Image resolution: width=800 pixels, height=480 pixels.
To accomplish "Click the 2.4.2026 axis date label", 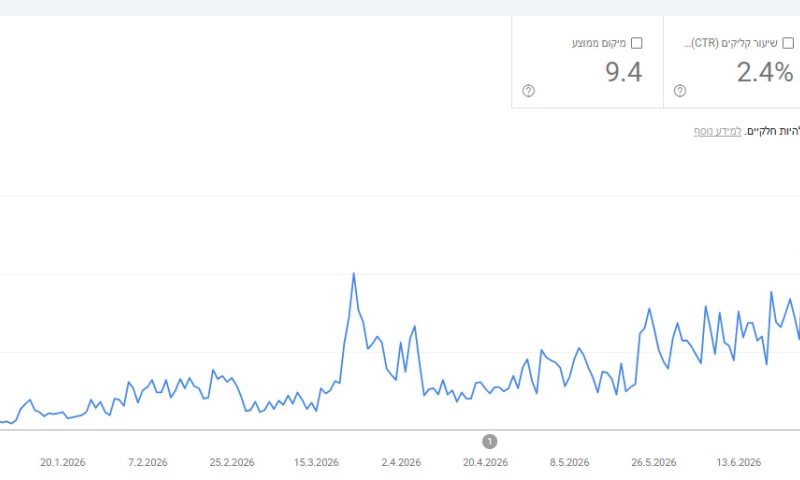I will (401, 462).
